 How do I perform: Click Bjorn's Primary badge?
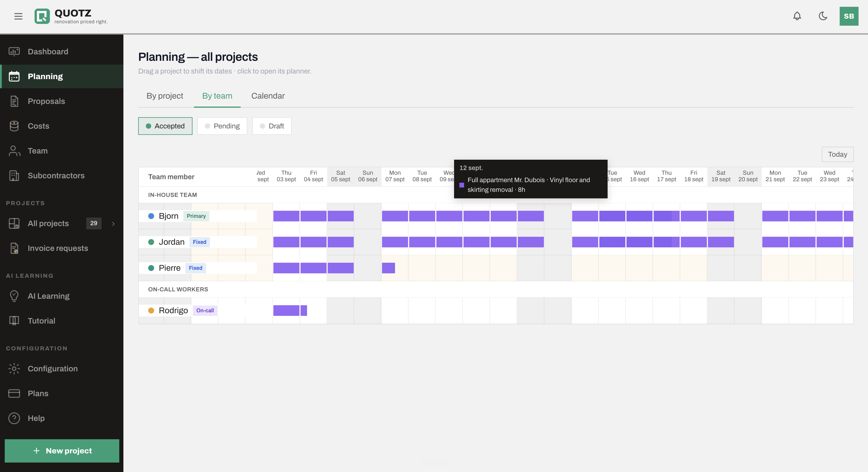[196, 216]
